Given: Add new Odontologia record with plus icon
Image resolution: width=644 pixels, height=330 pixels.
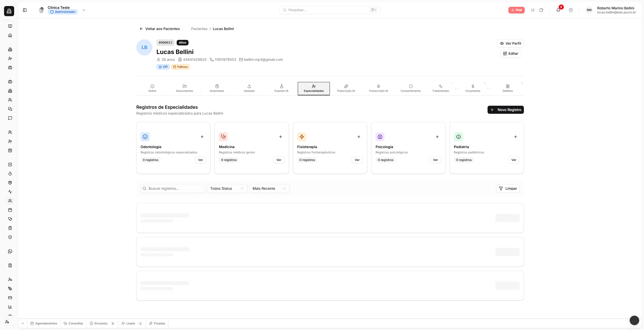Looking at the screenshot, I should (202, 137).
